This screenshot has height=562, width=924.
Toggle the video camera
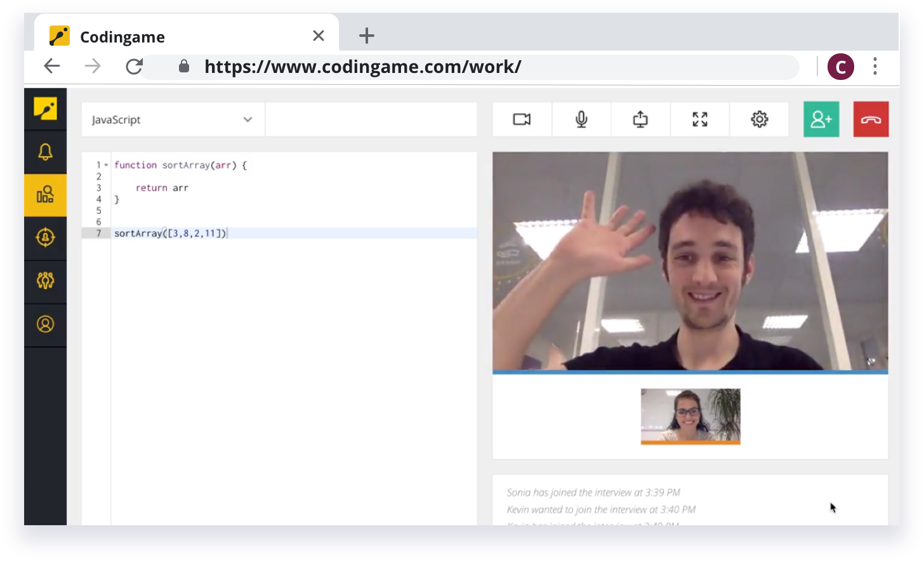522,119
